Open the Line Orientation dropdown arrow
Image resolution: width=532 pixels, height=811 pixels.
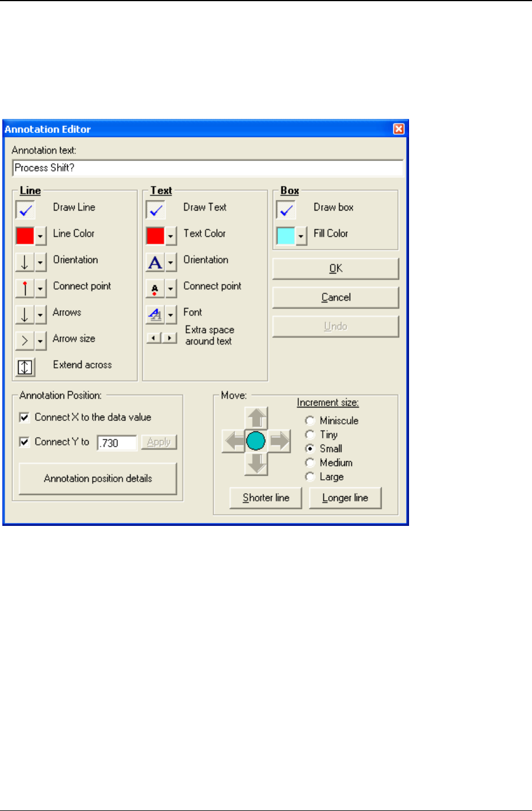point(41,262)
